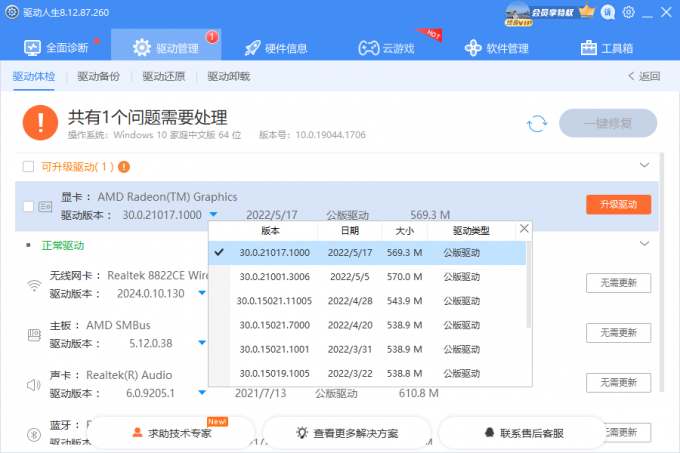
Task: Click the crown VIP icon
Action: click(x=587, y=11)
